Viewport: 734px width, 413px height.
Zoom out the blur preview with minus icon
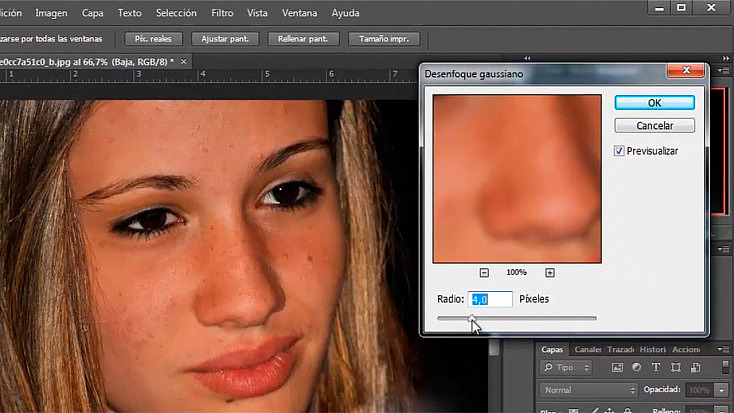click(484, 273)
